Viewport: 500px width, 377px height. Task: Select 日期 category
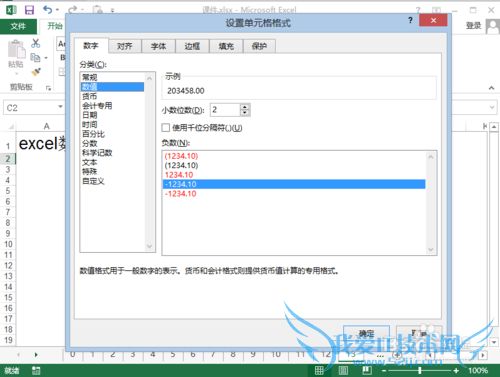(112, 115)
